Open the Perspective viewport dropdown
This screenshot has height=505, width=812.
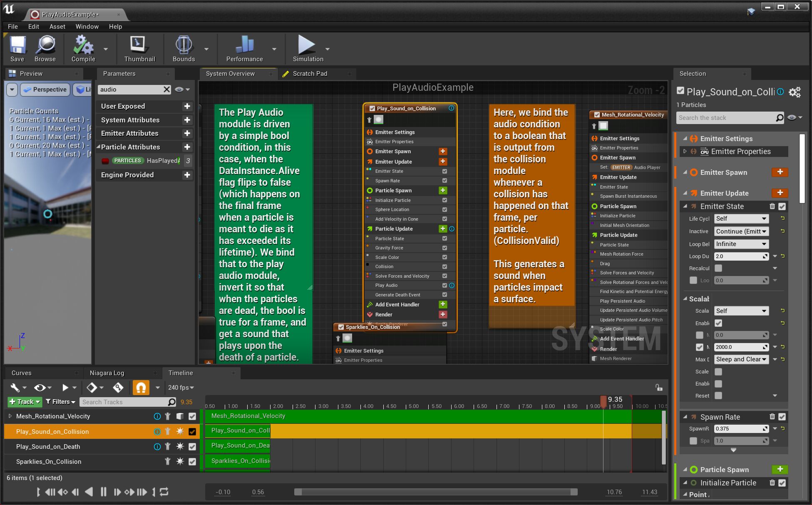point(45,89)
